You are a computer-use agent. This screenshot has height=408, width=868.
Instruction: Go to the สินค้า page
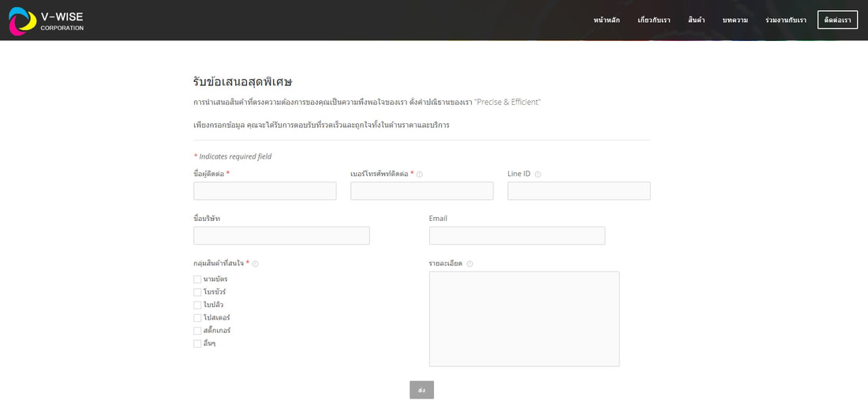click(697, 20)
